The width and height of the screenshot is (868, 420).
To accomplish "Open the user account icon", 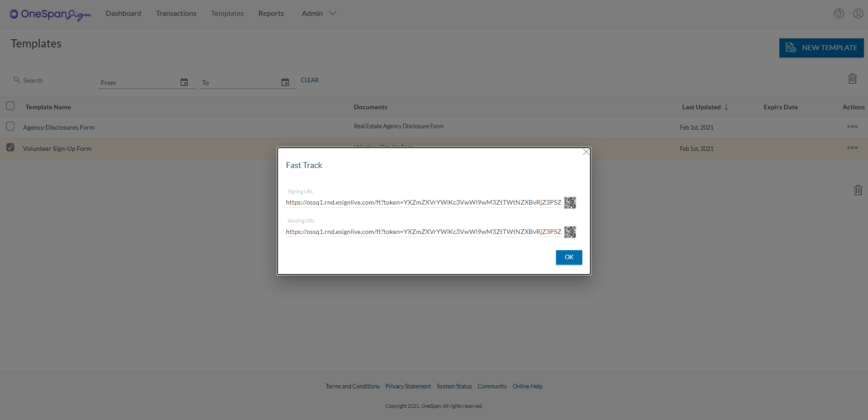I will [859, 14].
